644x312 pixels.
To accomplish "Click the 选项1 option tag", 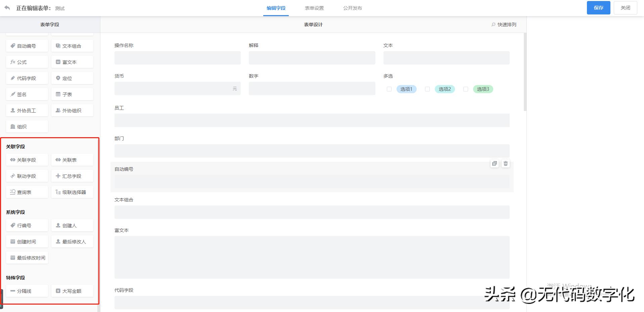I will click(x=406, y=89).
